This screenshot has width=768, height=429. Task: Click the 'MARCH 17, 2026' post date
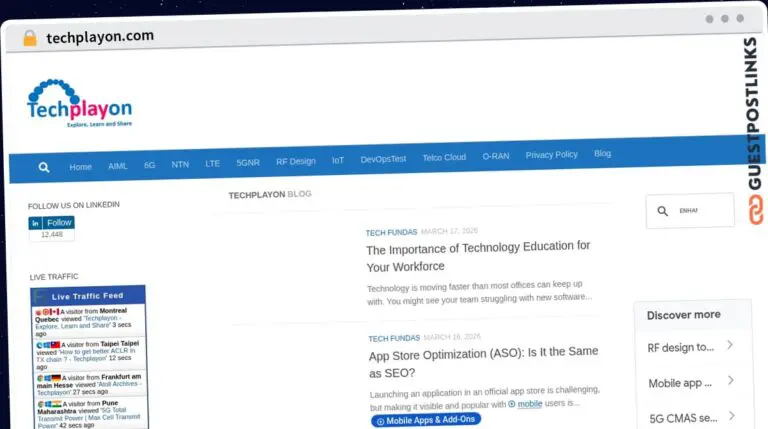449,231
